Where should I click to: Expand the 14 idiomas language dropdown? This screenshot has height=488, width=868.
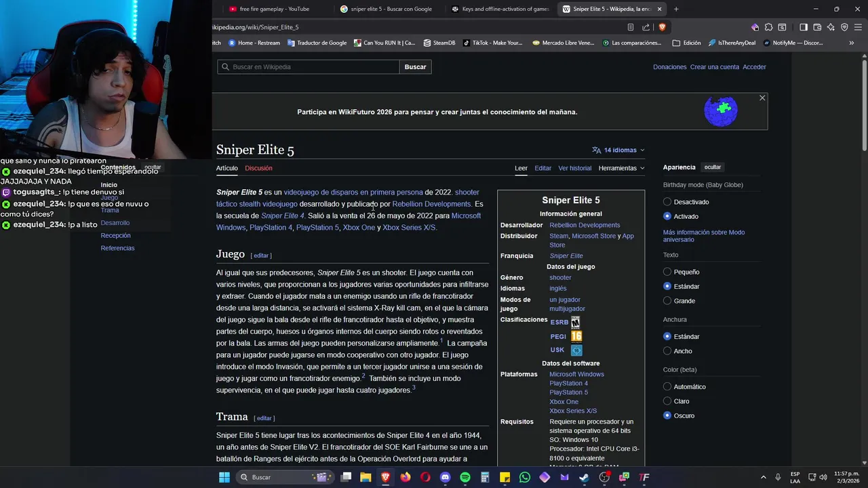click(x=618, y=150)
